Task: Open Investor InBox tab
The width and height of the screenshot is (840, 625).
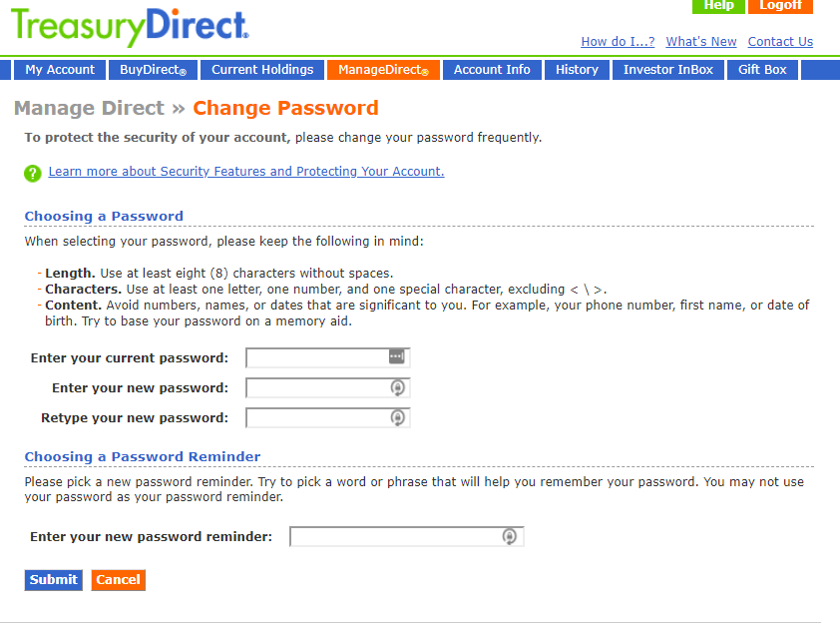Action: (668, 70)
